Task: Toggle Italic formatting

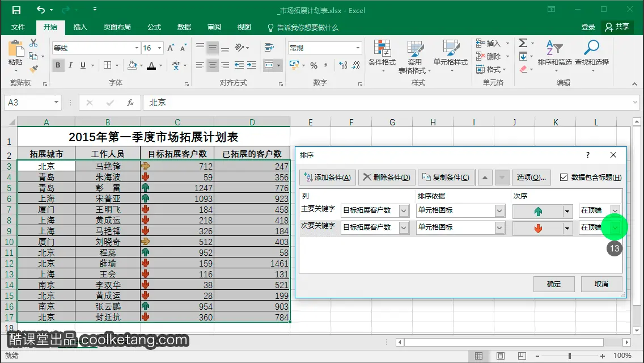Action: coord(71,65)
